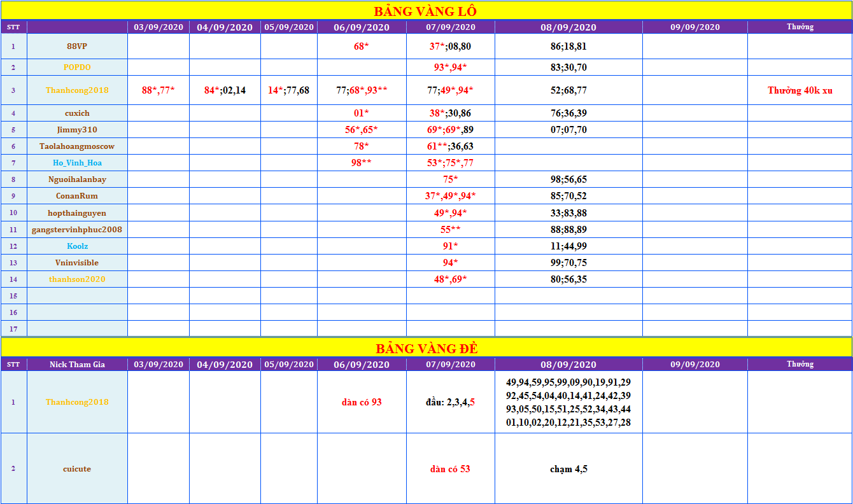Click player name cuxich

click(77, 113)
